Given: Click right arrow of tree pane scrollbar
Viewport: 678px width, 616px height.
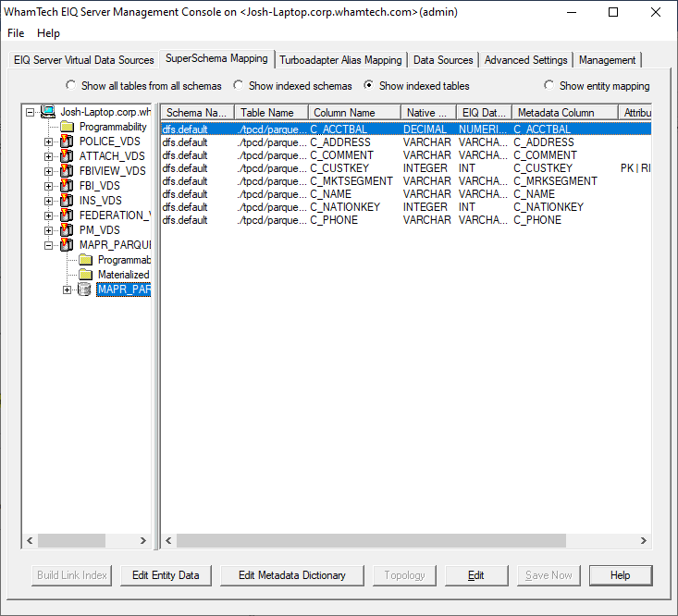Looking at the screenshot, I should click(143, 540).
